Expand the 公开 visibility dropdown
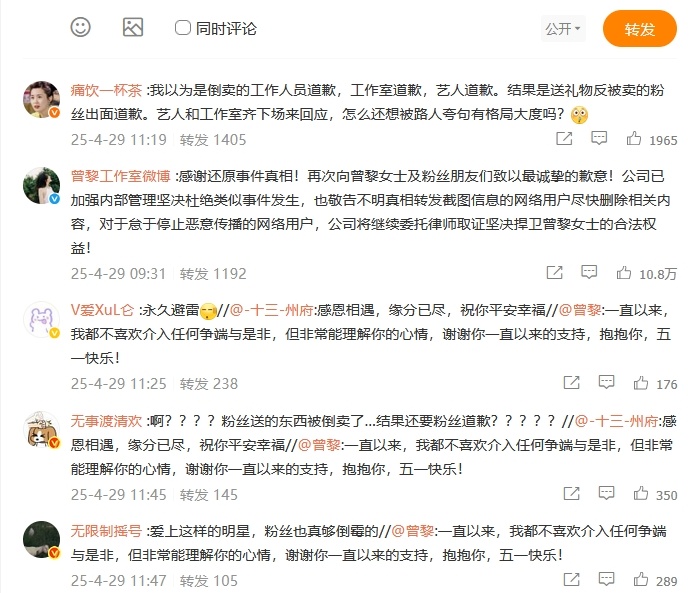The width and height of the screenshot is (693, 593). coord(563,29)
